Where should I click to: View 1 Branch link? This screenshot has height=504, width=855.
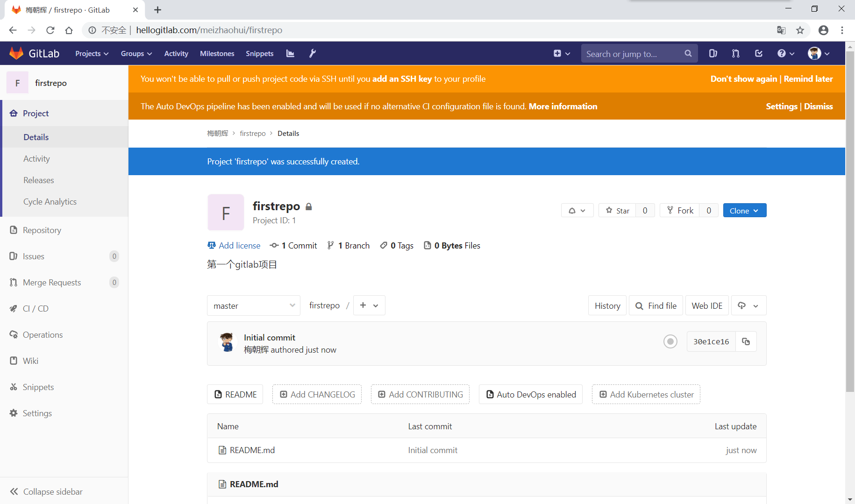click(349, 245)
